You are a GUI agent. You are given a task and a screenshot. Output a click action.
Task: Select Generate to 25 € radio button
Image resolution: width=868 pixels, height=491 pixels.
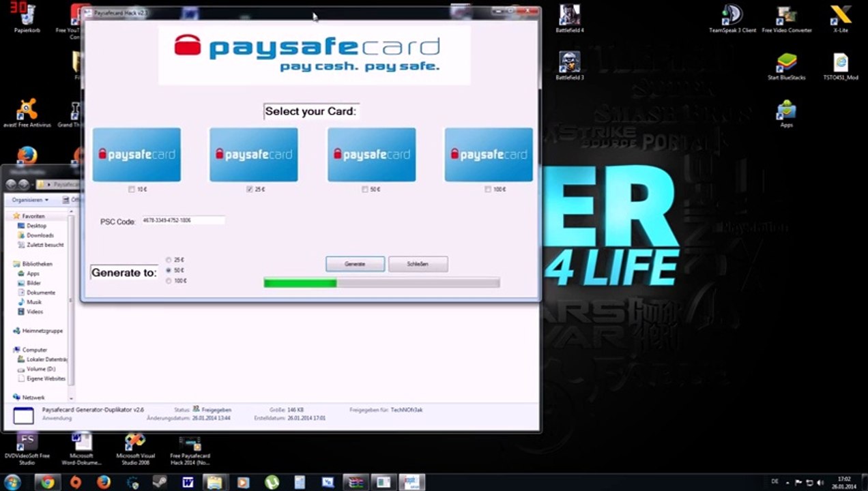169,260
